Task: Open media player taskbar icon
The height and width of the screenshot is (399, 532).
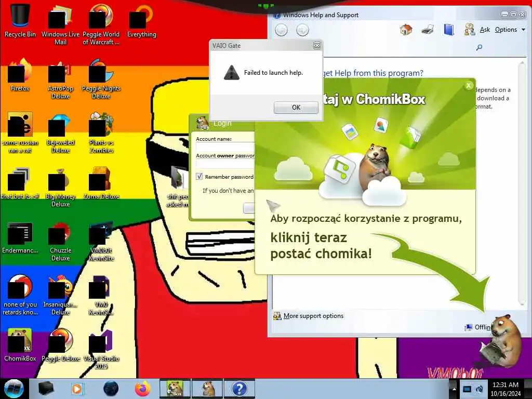Action: [x=77, y=389]
